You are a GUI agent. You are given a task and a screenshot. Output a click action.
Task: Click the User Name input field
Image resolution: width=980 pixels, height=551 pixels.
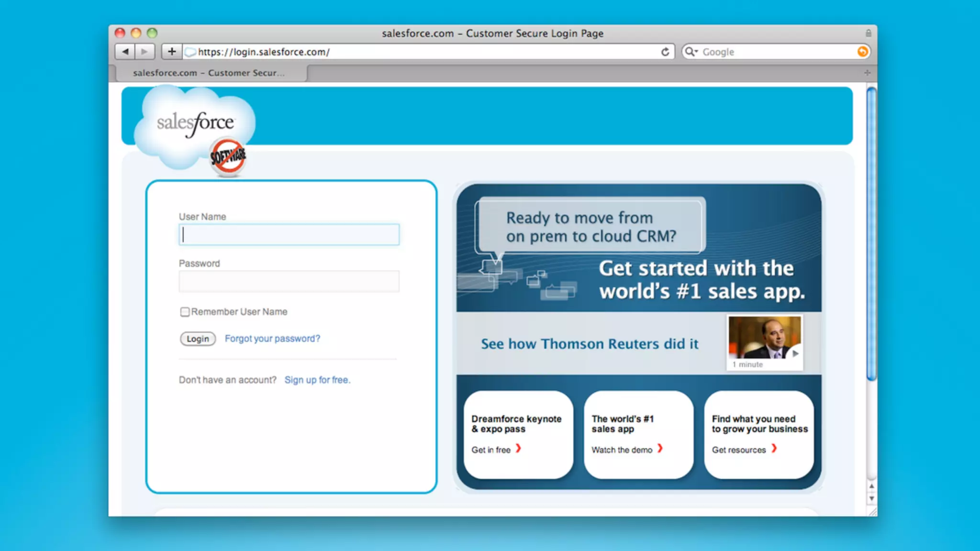tap(289, 234)
